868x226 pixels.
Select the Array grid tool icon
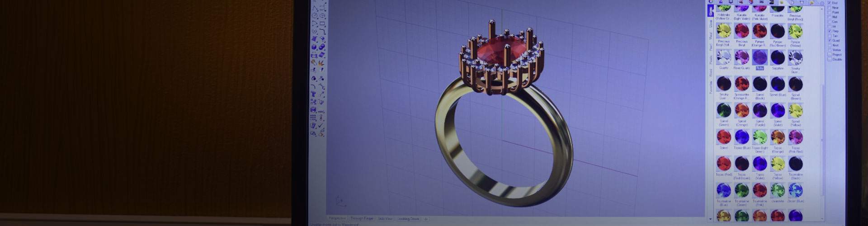(313, 118)
